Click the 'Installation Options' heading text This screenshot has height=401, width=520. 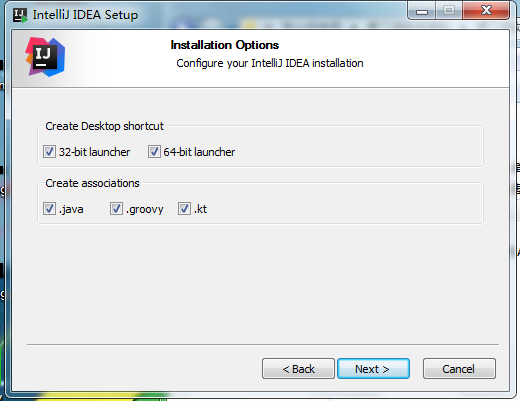(x=225, y=45)
